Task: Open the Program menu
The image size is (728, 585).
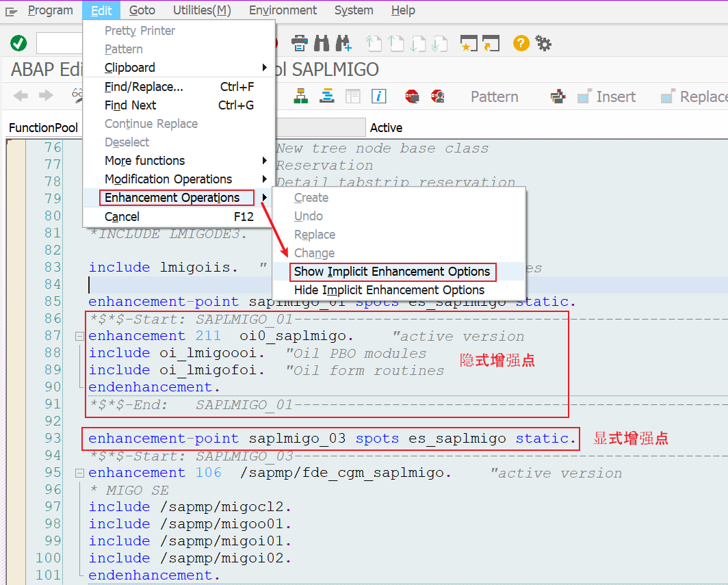Action: [x=50, y=10]
